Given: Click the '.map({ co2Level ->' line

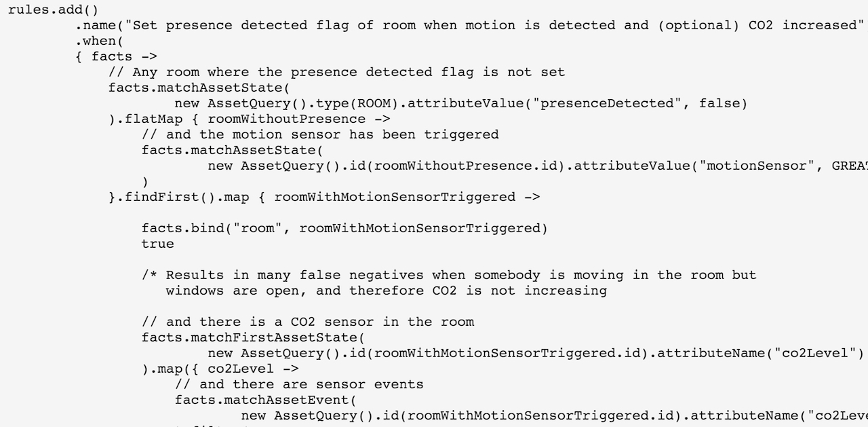Looking at the screenshot, I should pos(220,369).
